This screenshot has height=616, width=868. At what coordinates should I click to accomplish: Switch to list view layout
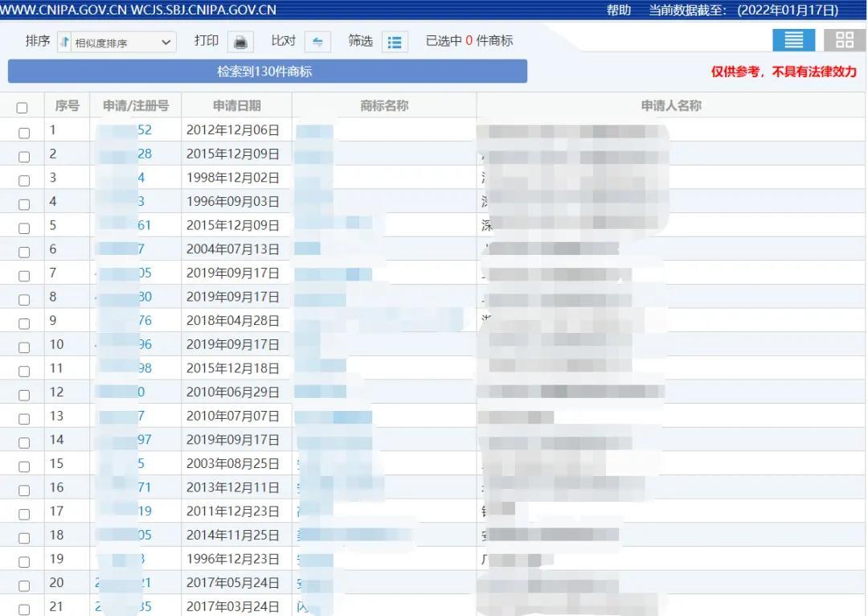coord(793,40)
